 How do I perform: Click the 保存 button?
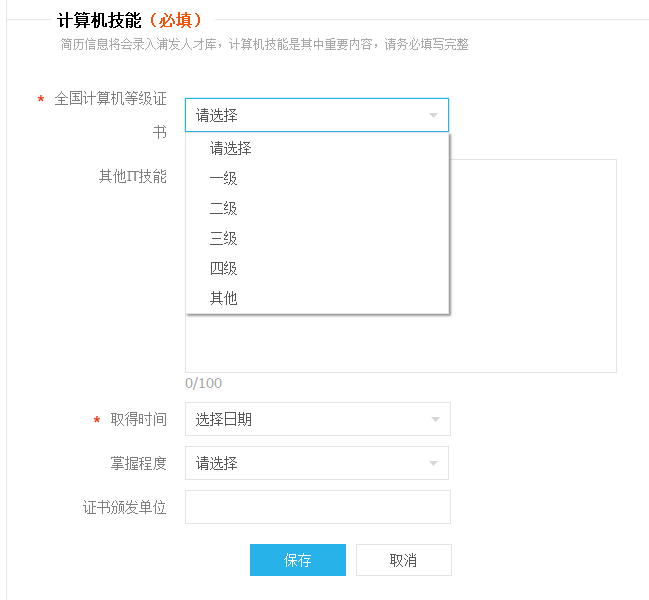point(298,560)
